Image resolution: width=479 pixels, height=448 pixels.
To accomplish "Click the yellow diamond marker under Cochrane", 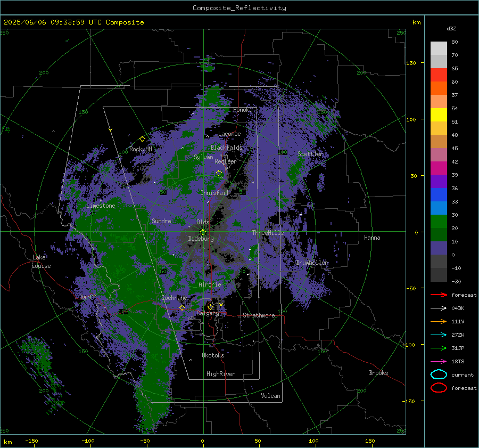I will tap(182, 307).
